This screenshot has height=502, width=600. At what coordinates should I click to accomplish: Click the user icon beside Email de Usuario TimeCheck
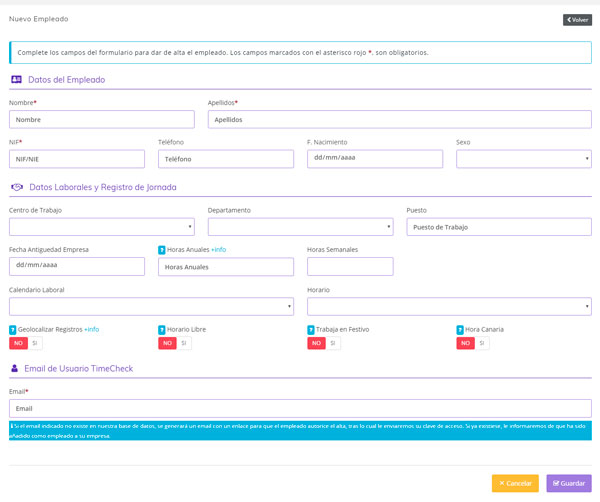[15, 368]
